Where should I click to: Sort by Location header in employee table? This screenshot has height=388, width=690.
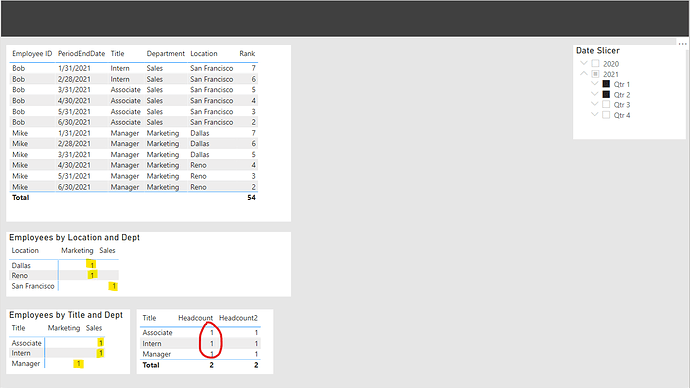[204, 54]
